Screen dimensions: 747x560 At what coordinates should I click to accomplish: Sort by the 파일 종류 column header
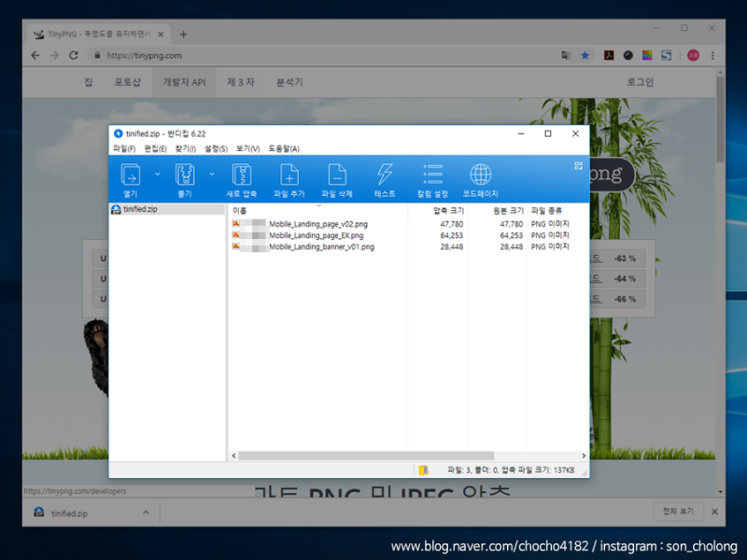click(x=546, y=211)
